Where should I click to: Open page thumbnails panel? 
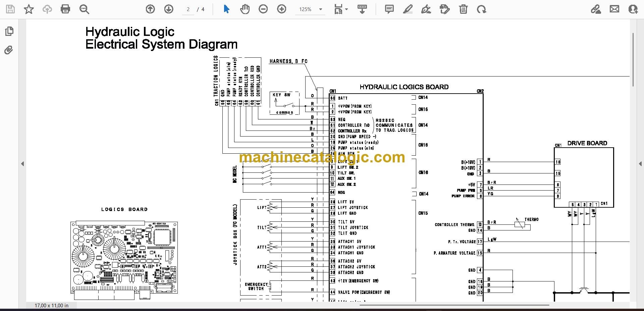click(9, 31)
